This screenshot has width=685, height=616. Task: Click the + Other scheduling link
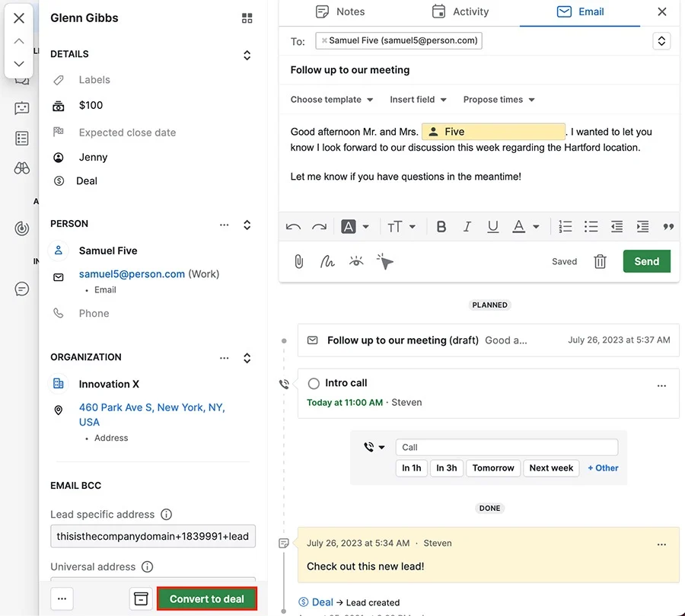[603, 468]
